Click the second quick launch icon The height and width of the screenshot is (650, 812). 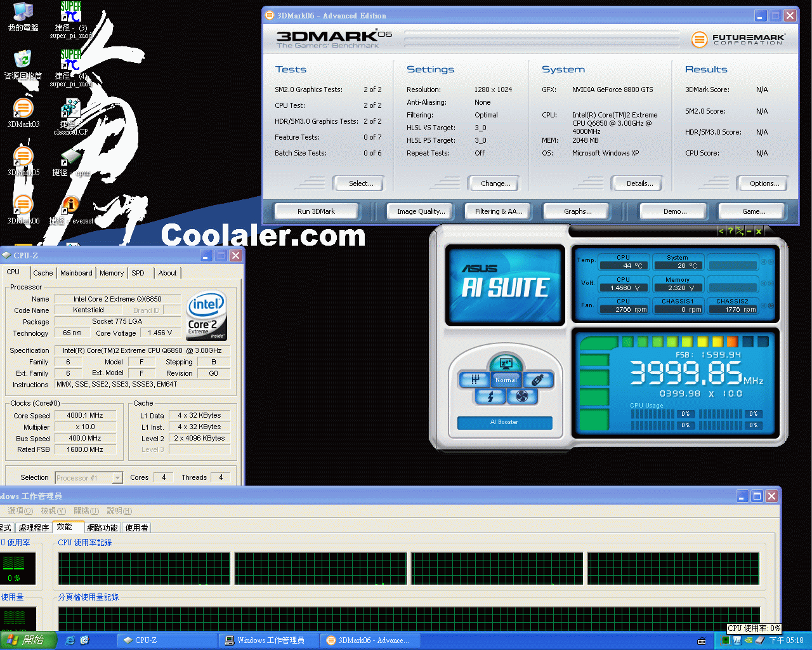pyautogui.click(x=84, y=640)
